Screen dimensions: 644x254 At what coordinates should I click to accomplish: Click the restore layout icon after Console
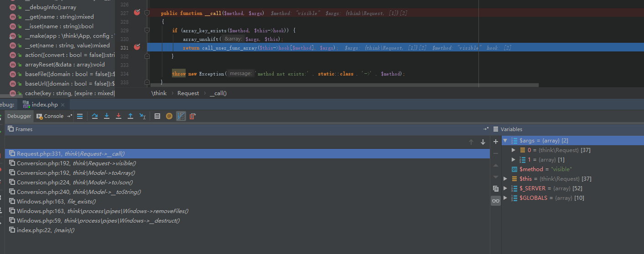pyautogui.click(x=69, y=116)
